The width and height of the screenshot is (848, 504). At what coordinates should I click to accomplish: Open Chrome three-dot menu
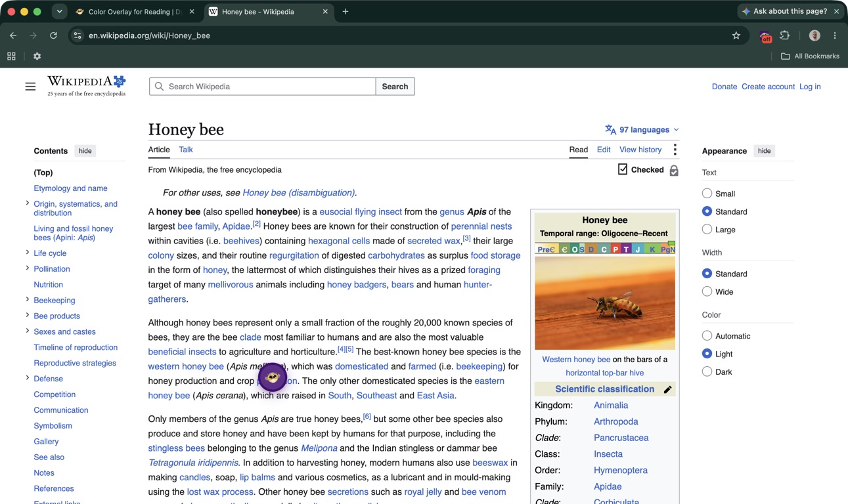pos(835,35)
